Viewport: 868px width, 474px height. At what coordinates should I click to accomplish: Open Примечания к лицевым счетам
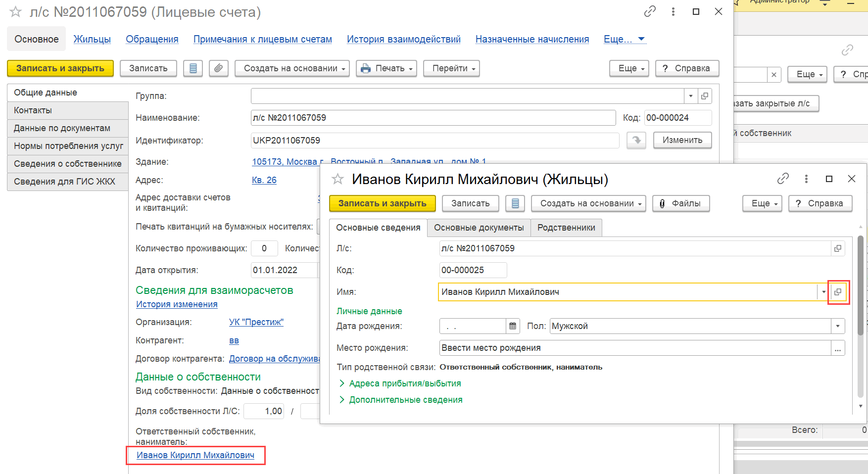262,39
